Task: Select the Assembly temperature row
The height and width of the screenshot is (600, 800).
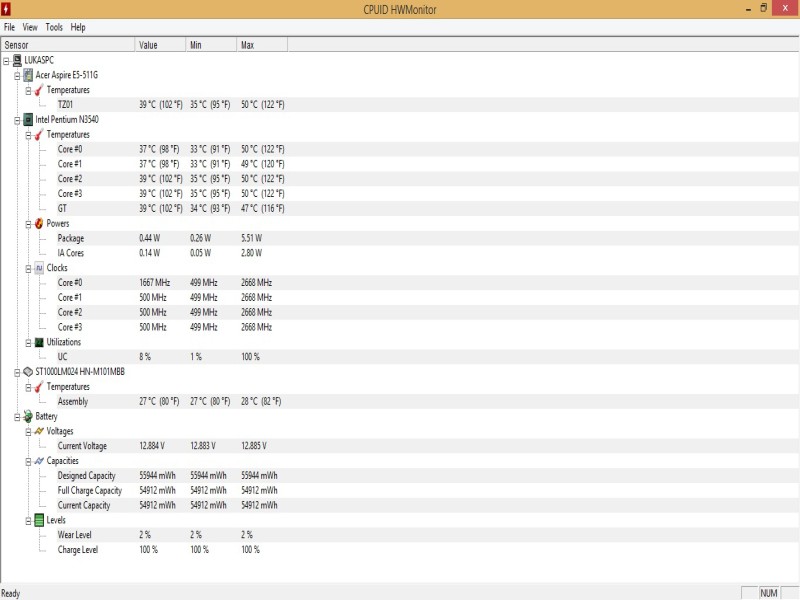Action: 427,402
